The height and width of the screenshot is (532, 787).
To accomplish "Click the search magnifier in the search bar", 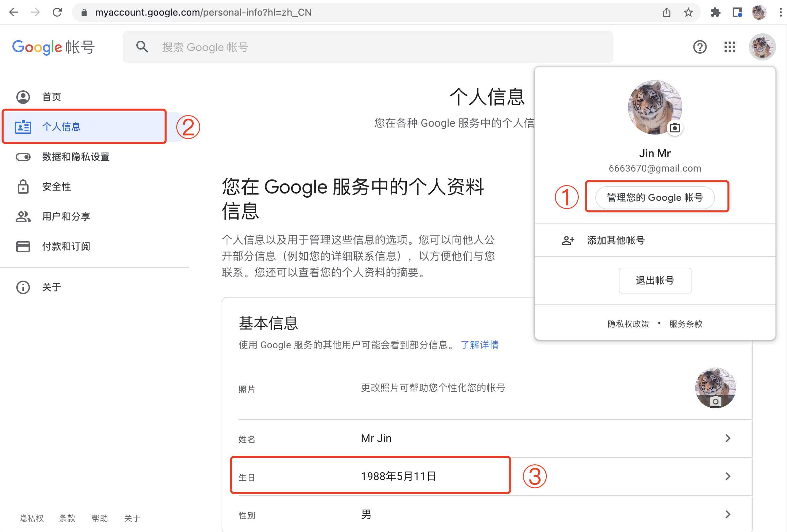I will tap(142, 47).
